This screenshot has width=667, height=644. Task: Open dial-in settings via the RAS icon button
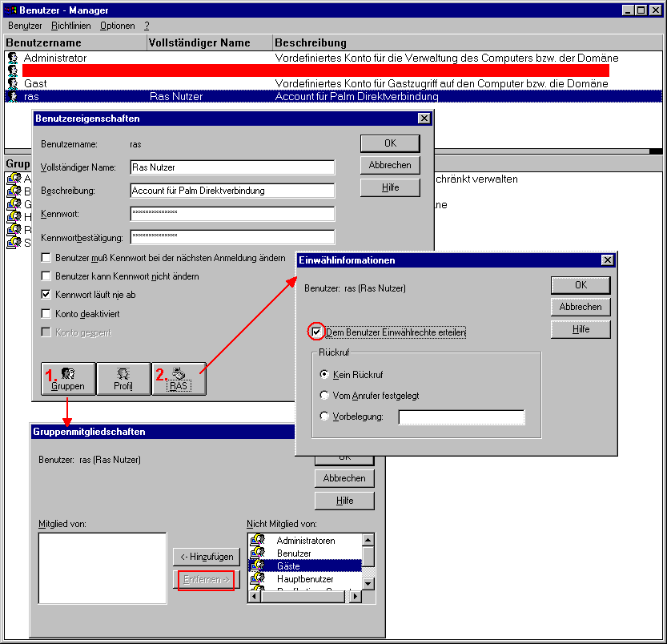(179, 378)
